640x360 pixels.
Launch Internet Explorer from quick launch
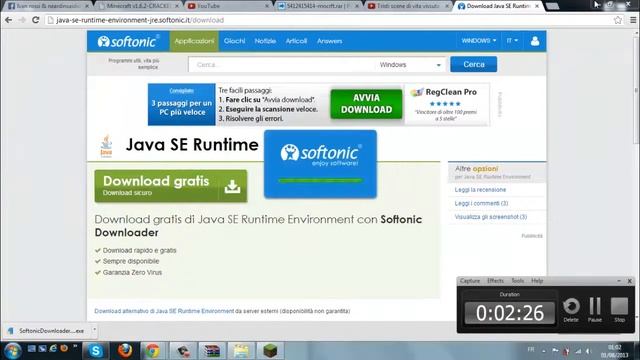pyautogui.click(x=53, y=349)
